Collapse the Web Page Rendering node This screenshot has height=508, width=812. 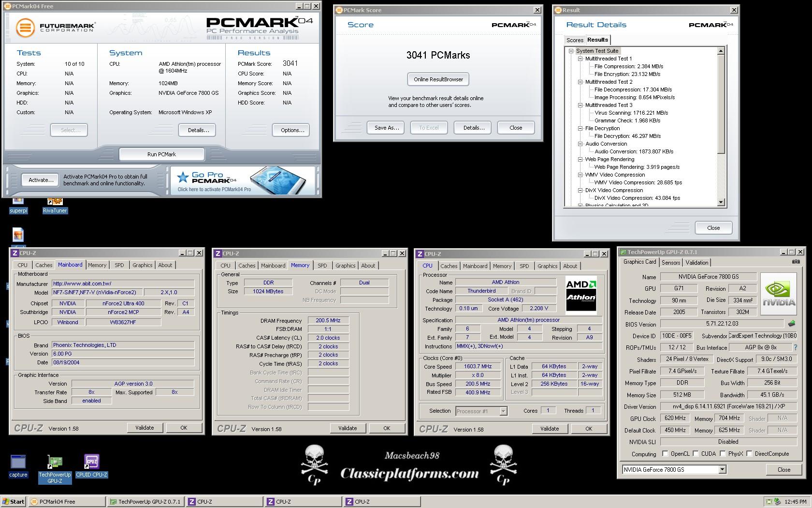pyautogui.click(x=580, y=159)
